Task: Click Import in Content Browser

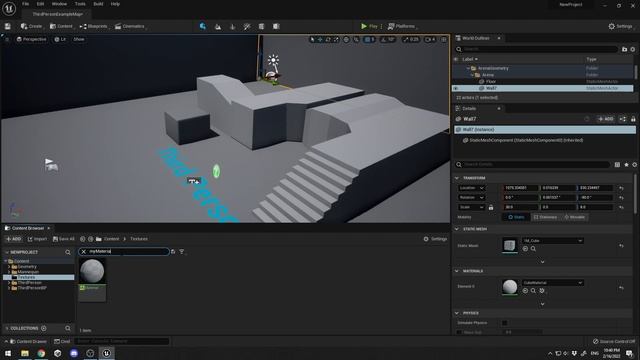Action: pyautogui.click(x=37, y=239)
